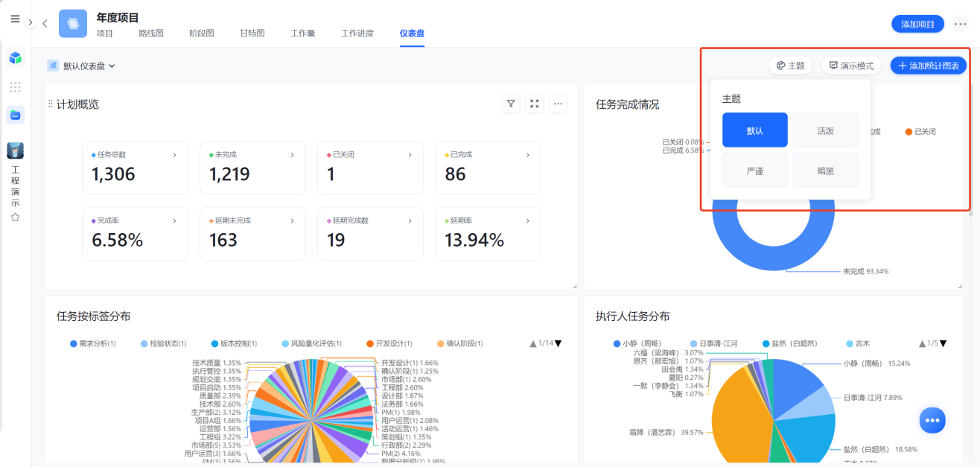Switch to the 项目 tab

105,34
